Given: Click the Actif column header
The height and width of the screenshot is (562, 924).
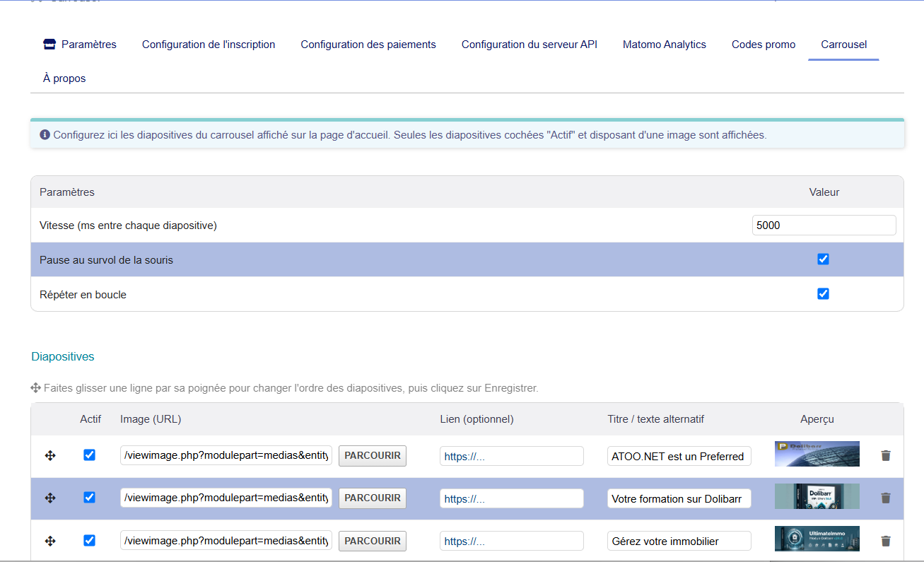Looking at the screenshot, I should (90, 419).
